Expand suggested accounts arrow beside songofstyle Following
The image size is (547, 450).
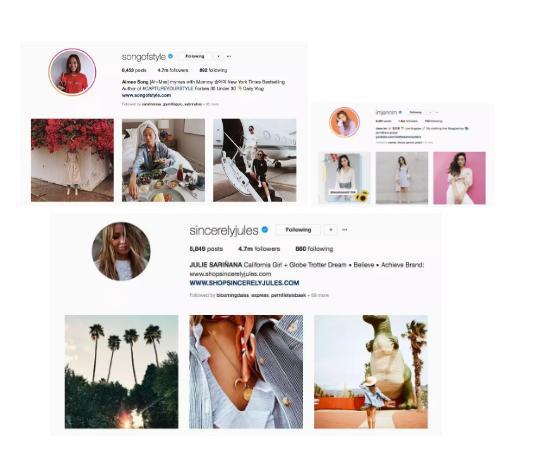click(x=218, y=56)
